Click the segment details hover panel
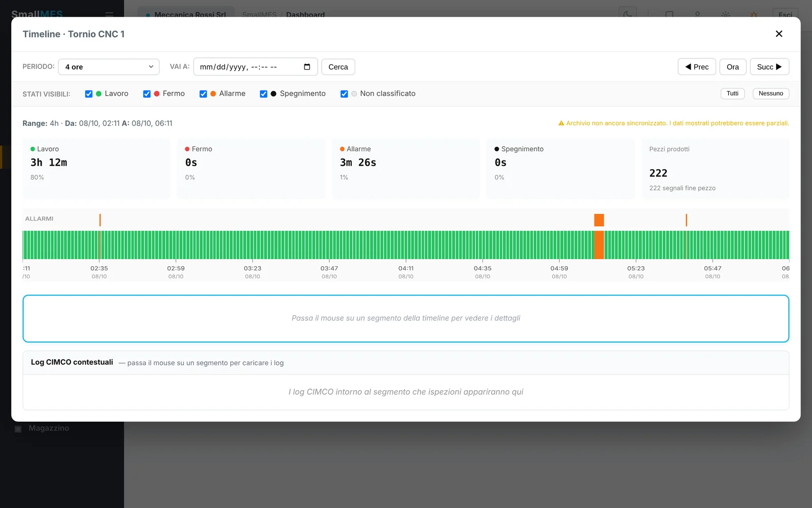This screenshot has height=508, width=812. click(x=406, y=319)
